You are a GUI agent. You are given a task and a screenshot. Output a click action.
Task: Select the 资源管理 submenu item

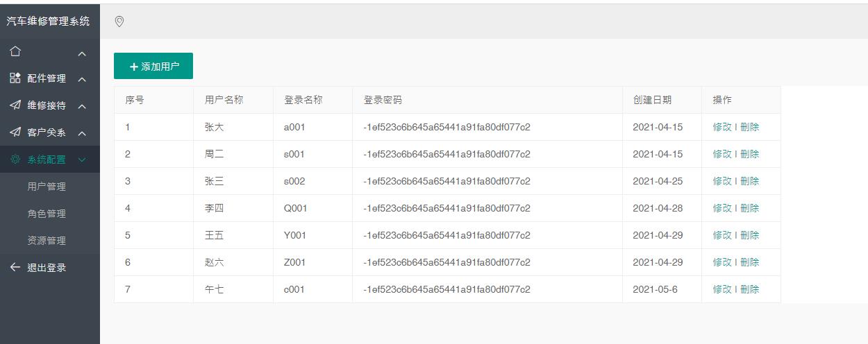pos(47,241)
